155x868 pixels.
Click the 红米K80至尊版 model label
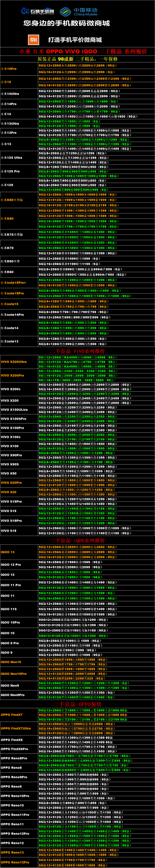click(12, 200)
